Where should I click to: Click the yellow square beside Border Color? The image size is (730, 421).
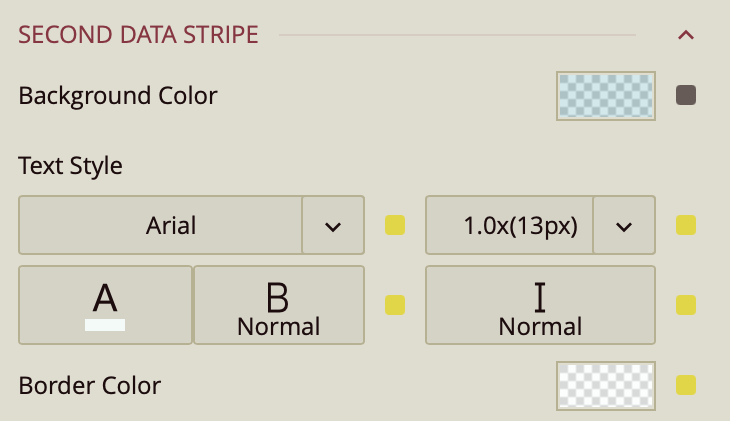pyautogui.click(x=686, y=385)
